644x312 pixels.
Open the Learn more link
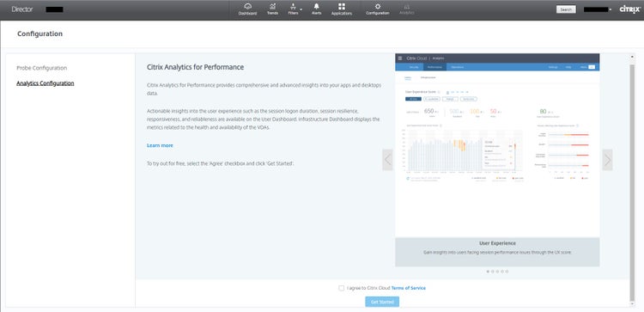(160, 145)
